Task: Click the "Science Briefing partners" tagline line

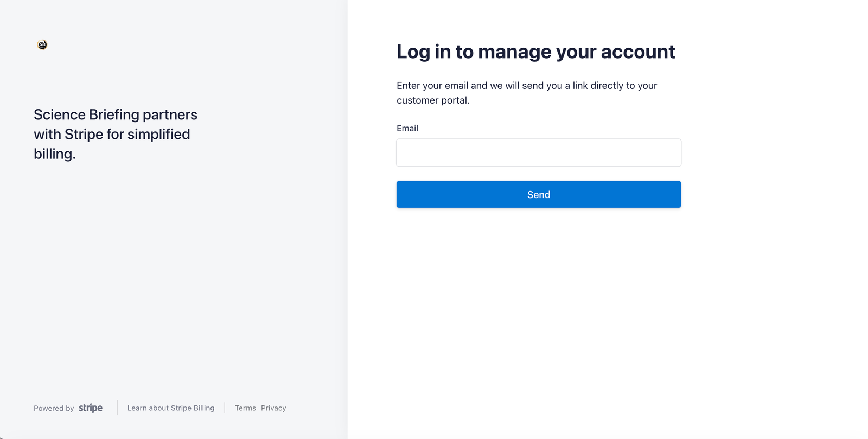Action: point(116,114)
